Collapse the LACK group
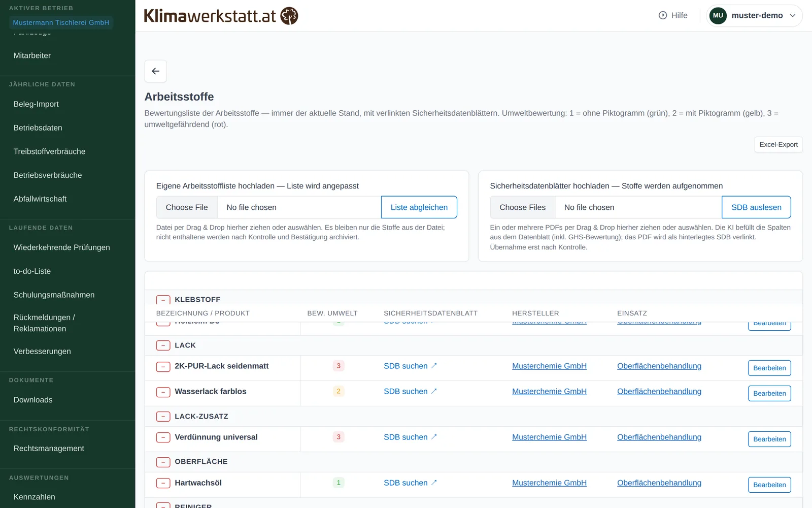 [163, 345]
